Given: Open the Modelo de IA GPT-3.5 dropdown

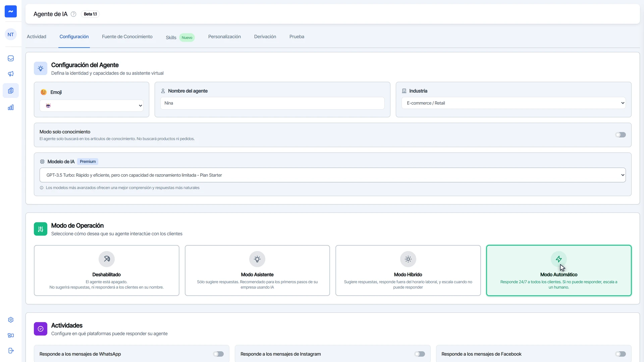Looking at the screenshot, I should [x=333, y=175].
